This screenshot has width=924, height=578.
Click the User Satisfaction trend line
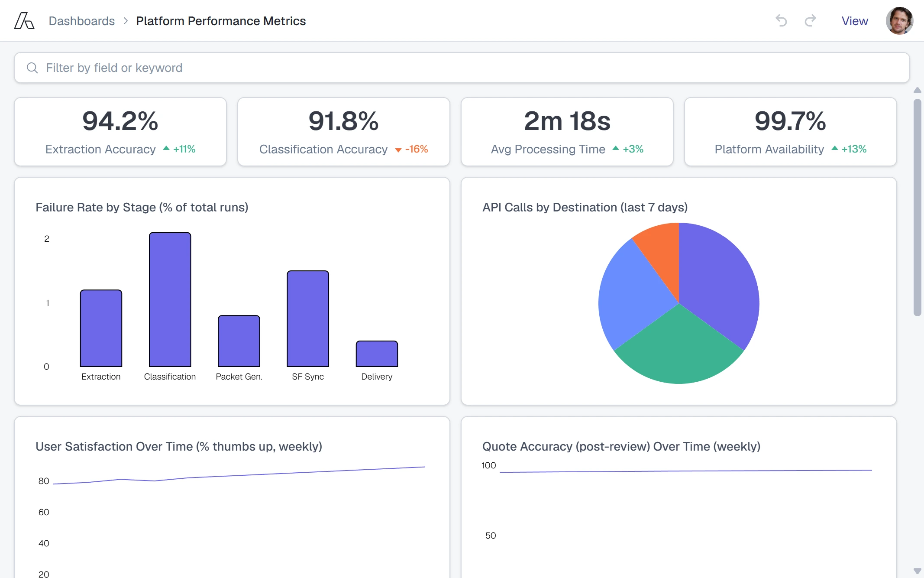point(239,475)
